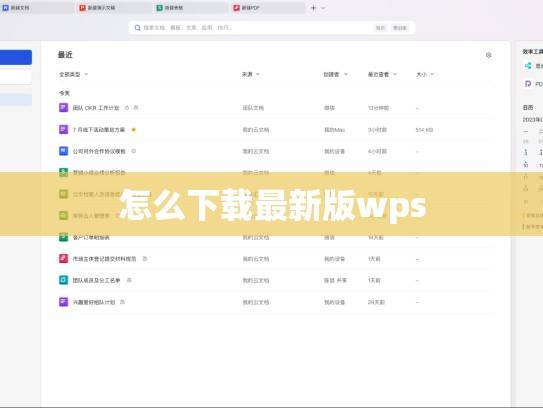
Task: Open the 大小 column dropdown
Action: [425, 74]
